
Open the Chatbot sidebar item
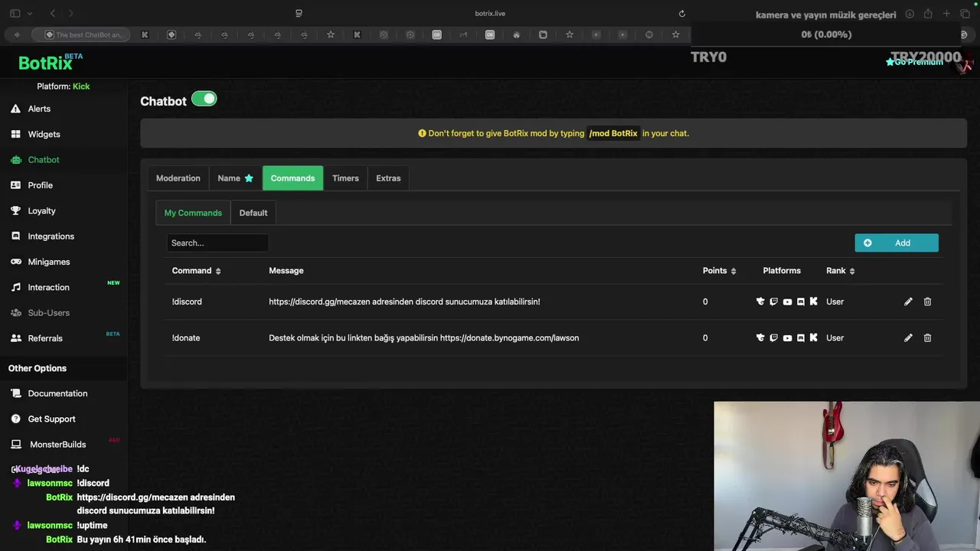43,160
